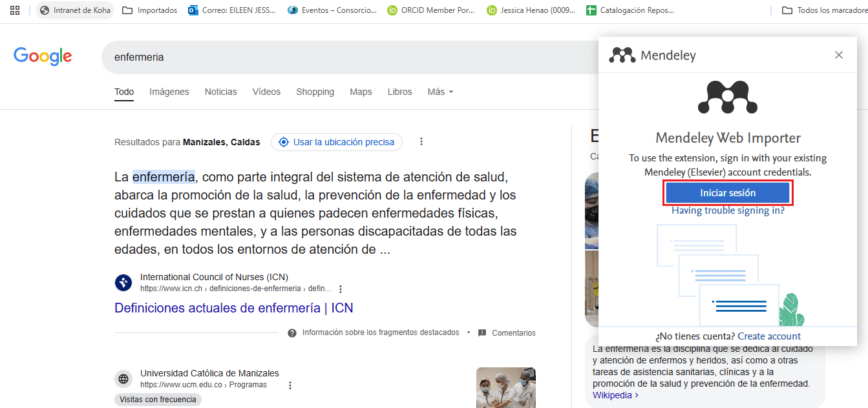868x408 pixels.
Task: Open the ORCID Member Portal bookmark
Action: [431, 10]
